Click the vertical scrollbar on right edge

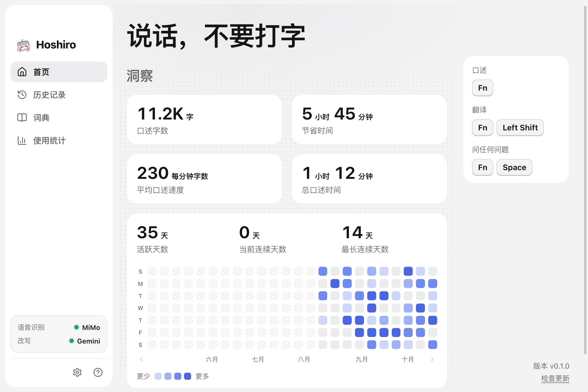[585, 180]
